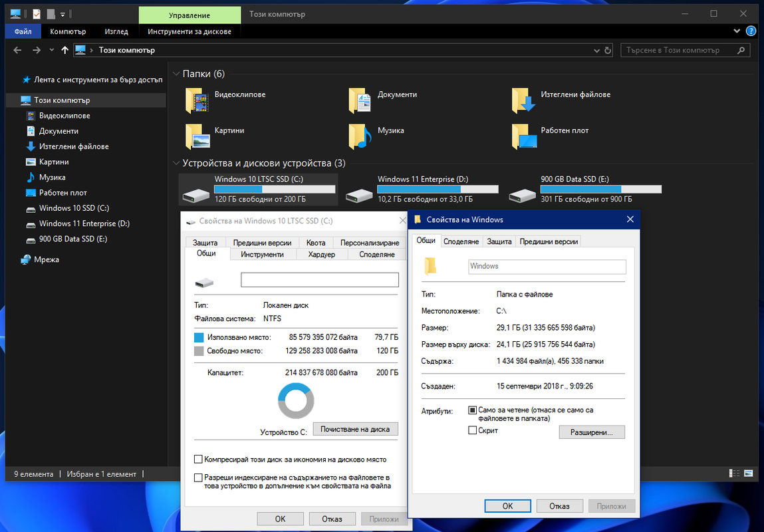Click OK in C: drive properties
This screenshot has height=532, width=764.
coord(280,519)
